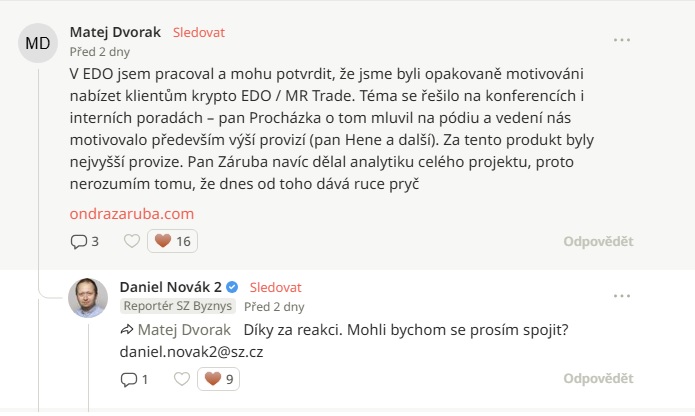Click the reply arrow mentioning Matej Dvorak
This screenshot has height=416, width=695.
pos(127,330)
